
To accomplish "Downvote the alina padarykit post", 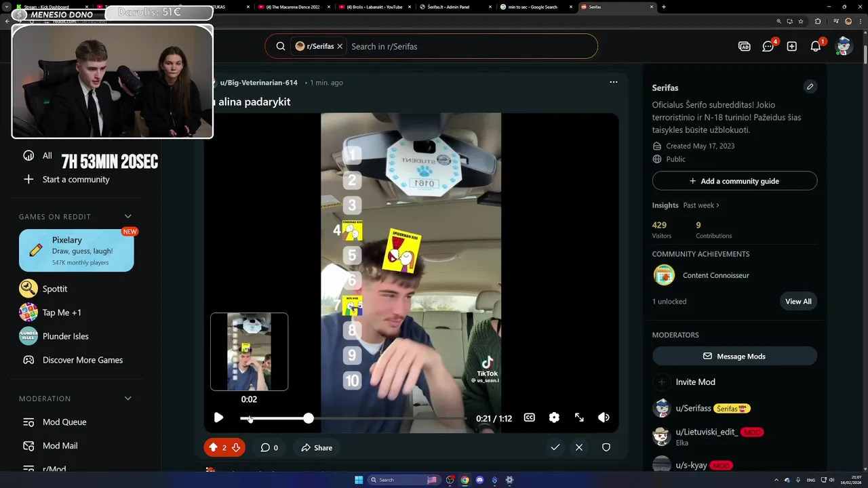I will point(236,447).
